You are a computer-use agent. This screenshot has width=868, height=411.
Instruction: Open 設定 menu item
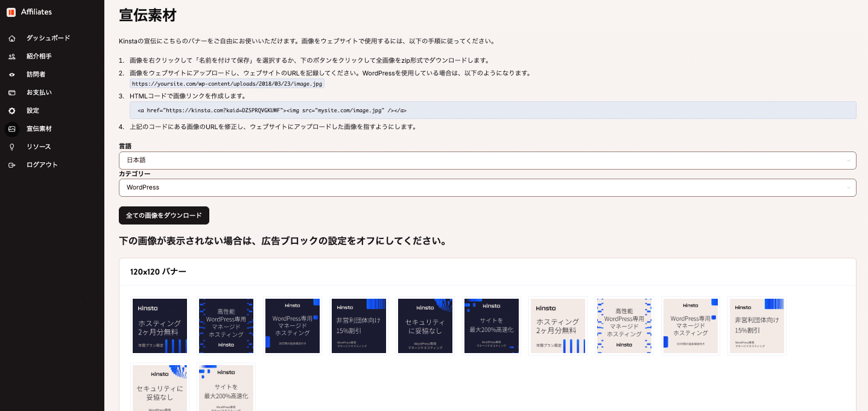click(x=33, y=110)
